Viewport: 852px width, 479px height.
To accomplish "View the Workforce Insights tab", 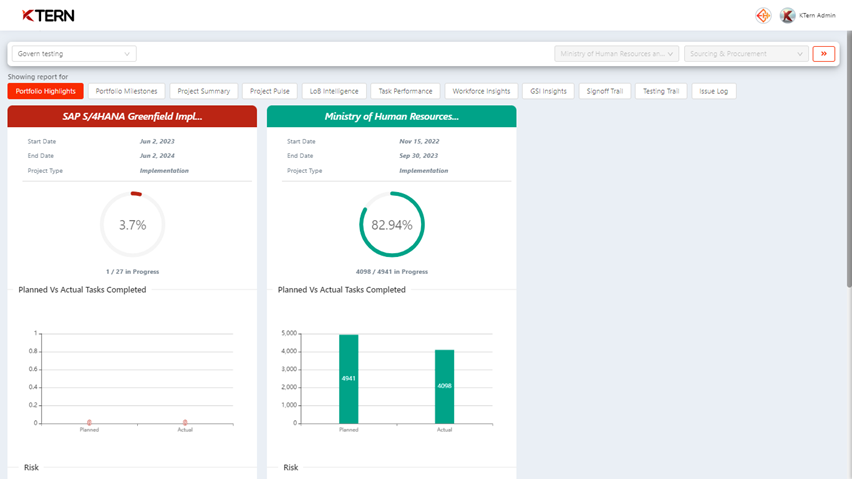I will [481, 91].
